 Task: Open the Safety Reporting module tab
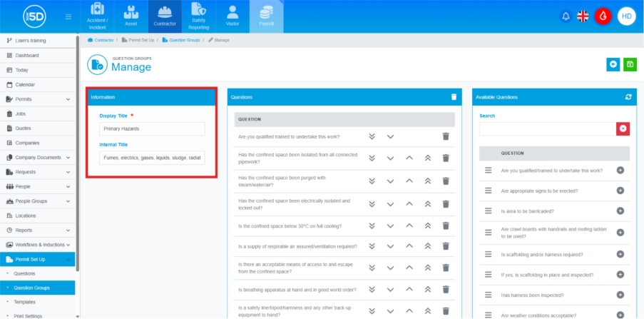pos(199,17)
